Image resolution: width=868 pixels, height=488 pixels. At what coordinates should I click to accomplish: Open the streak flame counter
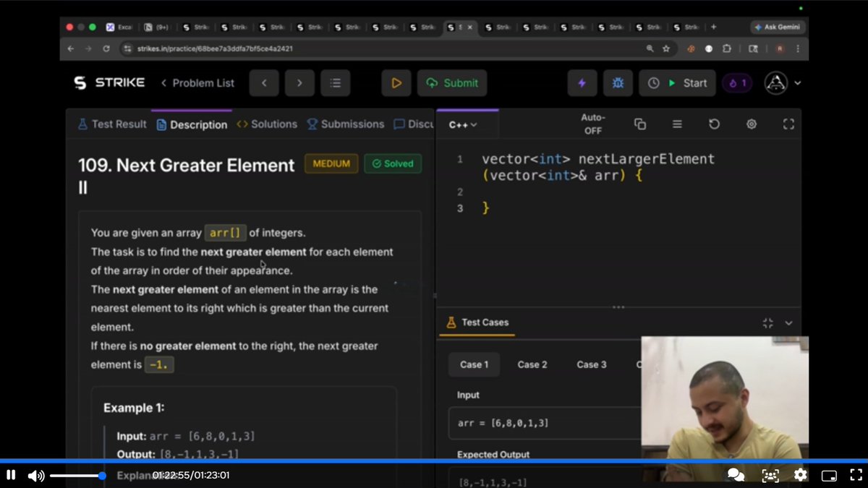pos(738,83)
